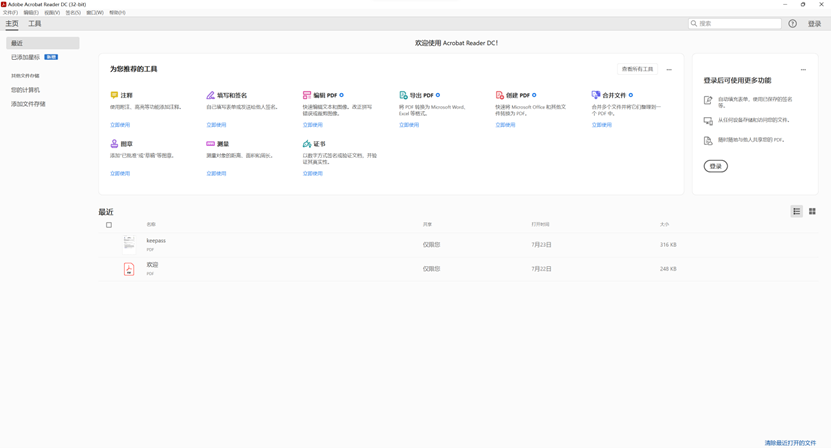Switch recent files to list view

[x=796, y=211]
